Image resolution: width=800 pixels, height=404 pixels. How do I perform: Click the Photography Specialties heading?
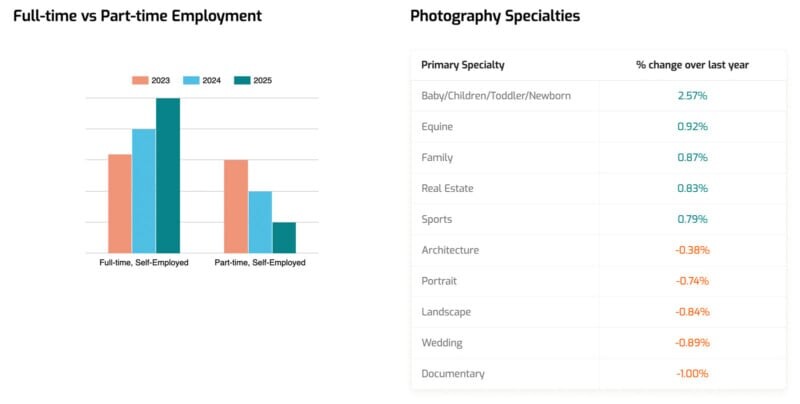coord(494,16)
